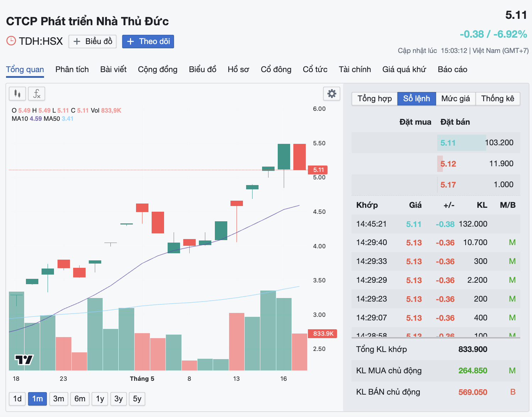Viewport: 532px width, 417px height.
Task: Select the 14:29:23 matched trade row
Action: pyautogui.click(x=436, y=299)
